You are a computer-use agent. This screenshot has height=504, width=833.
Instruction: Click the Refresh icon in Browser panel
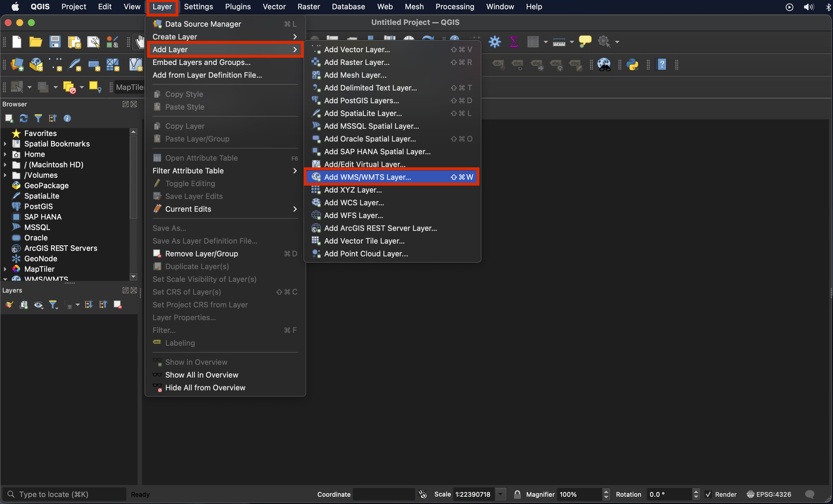tap(23, 118)
